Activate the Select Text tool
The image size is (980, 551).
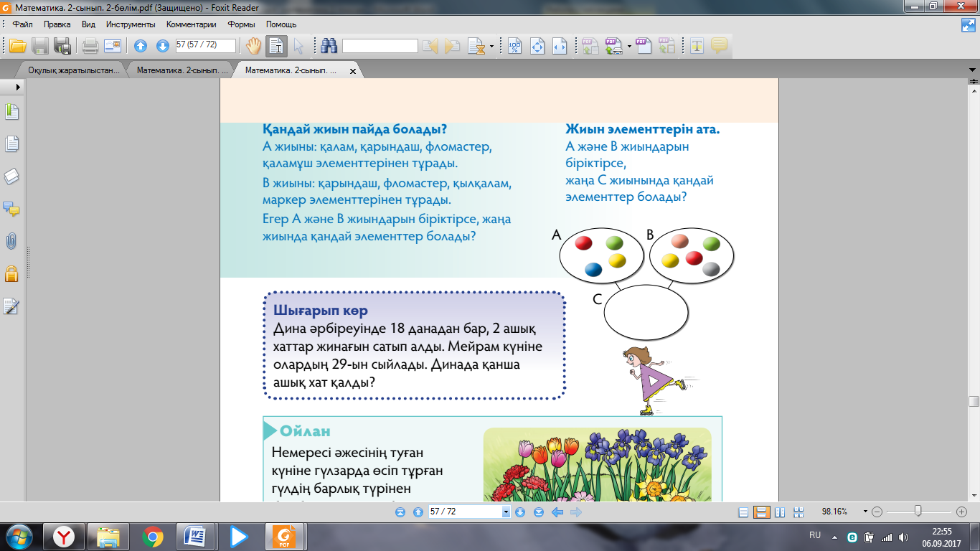(x=276, y=46)
